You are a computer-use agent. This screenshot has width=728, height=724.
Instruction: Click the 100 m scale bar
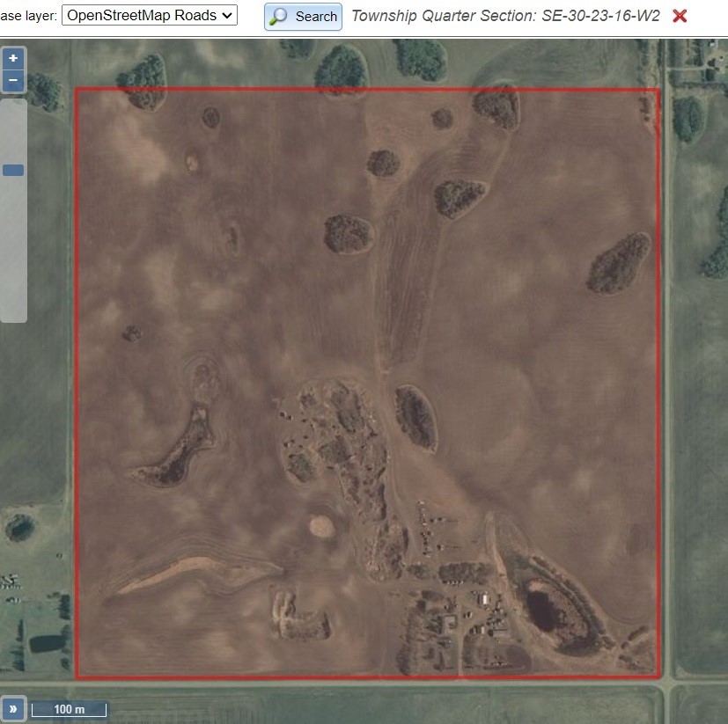coord(70,709)
